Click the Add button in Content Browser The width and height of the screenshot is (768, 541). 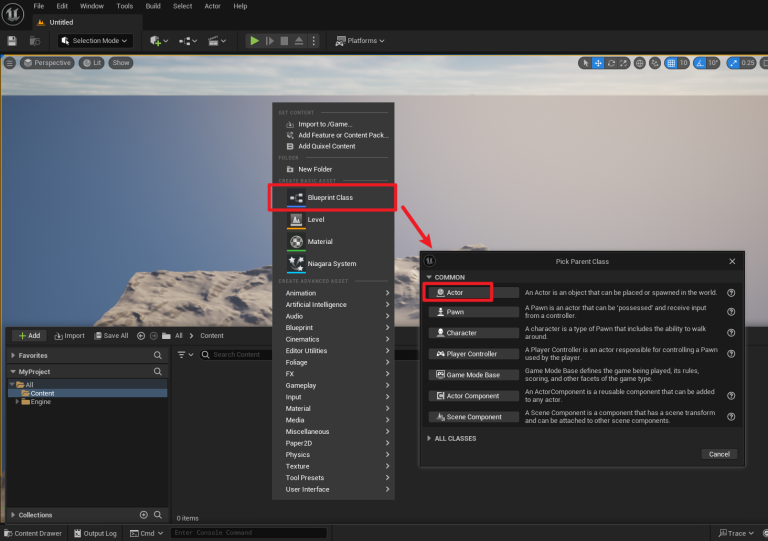coord(29,336)
